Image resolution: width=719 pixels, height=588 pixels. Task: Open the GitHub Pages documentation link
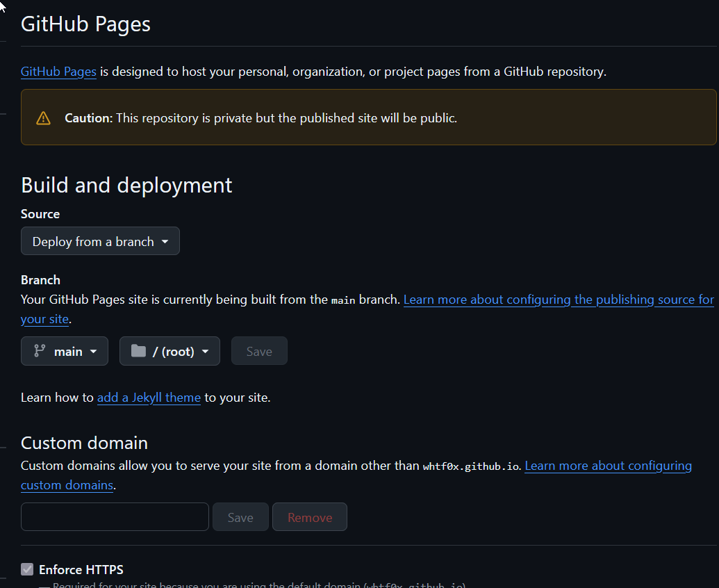click(58, 72)
